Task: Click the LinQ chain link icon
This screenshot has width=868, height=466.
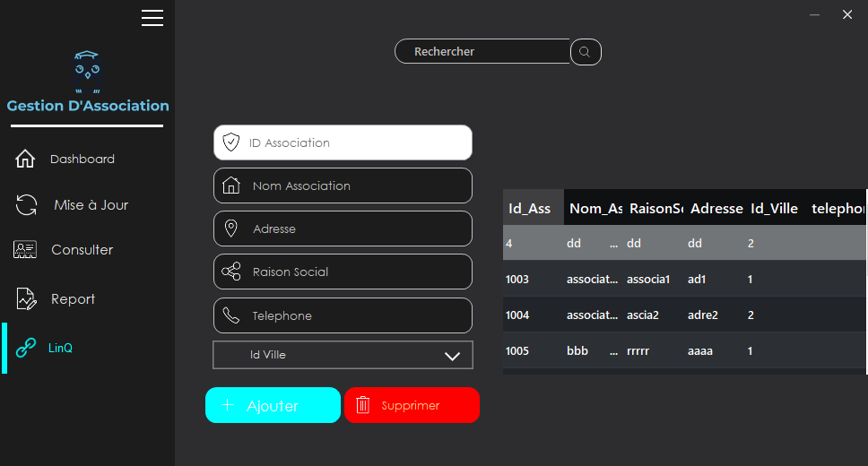Action: [26, 348]
